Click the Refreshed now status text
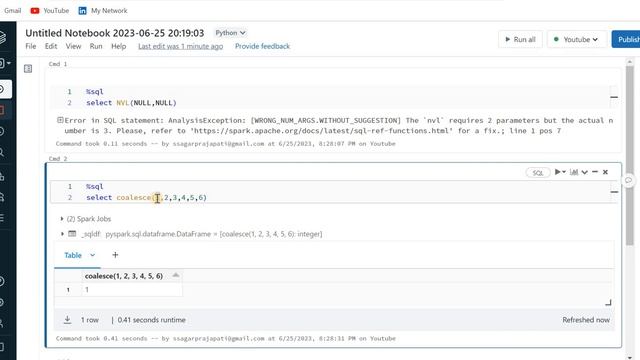Viewport: 640px width, 360px height. 586,320
